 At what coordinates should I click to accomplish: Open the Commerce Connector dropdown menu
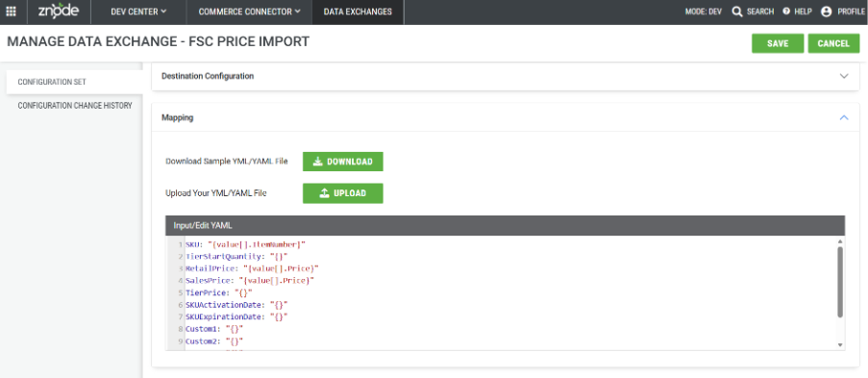point(249,12)
